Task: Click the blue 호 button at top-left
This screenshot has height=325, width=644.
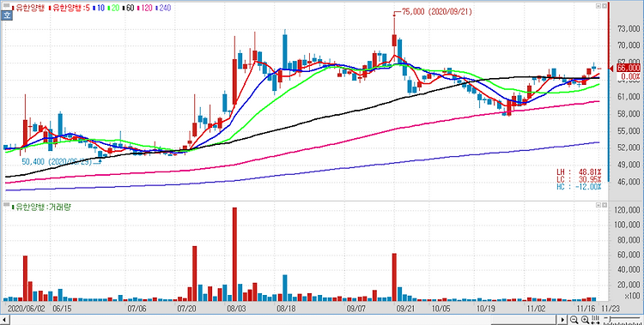Action: [6, 16]
